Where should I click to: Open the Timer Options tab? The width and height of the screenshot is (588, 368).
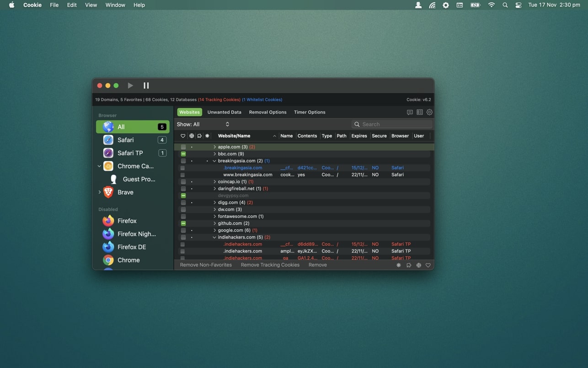tap(310, 112)
